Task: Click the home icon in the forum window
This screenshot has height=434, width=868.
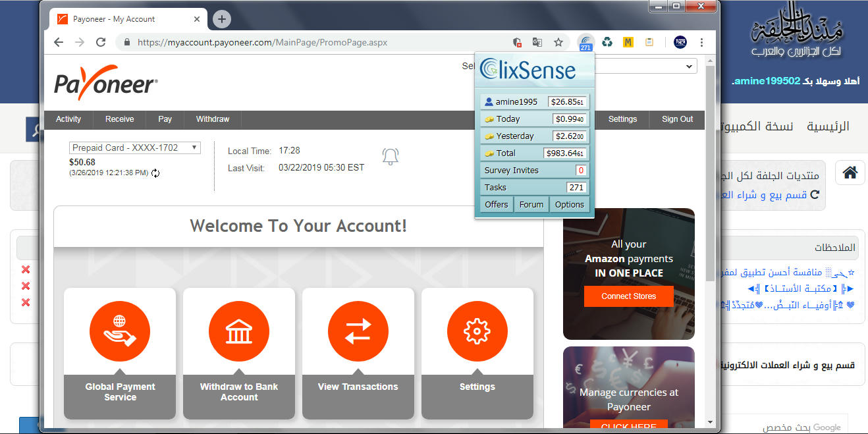Action: (850, 173)
